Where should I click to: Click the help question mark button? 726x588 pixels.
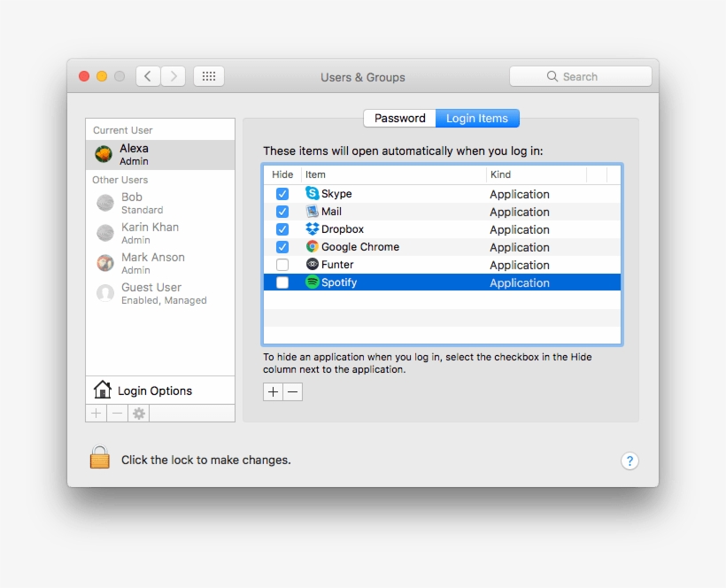click(x=629, y=460)
